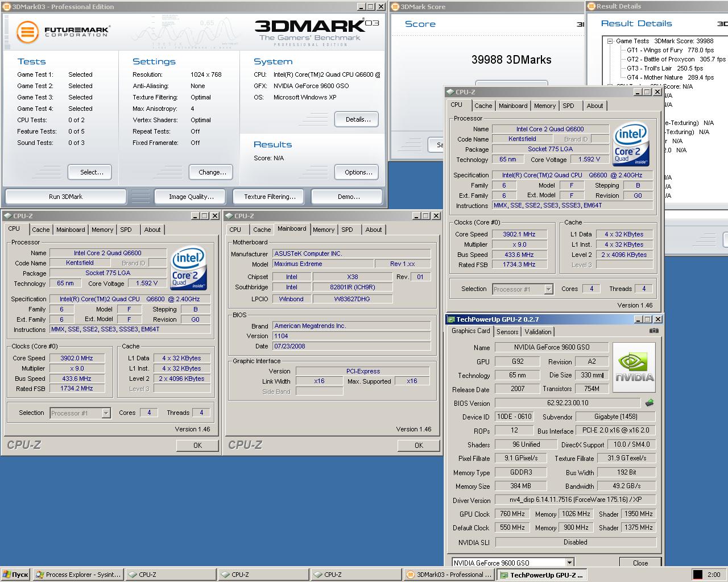Open About tab in CPU-Z above GPU-Z
This screenshot has height=582, width=728.
click(595, 106)
